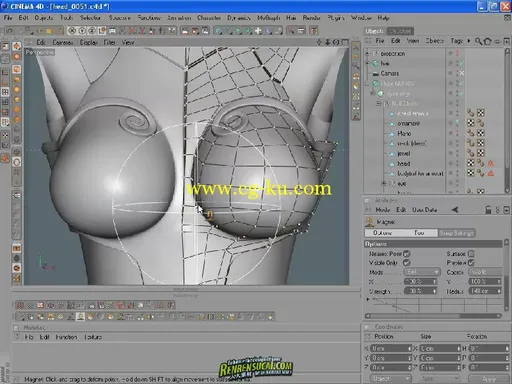Open the Size dropdown in Coordinates panel
The image size is (512, 384).
[x=439, y=379]
